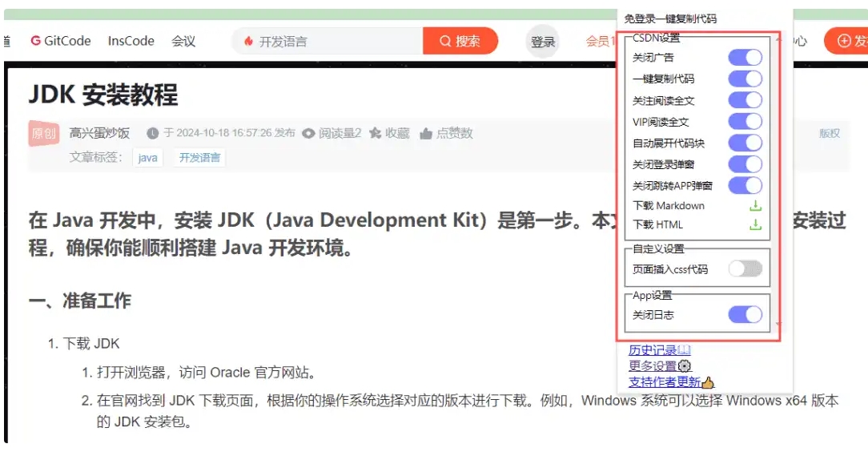Image resolution: width=868 pixels, height=460 pixels.
Task: Click the flame icon in search box
Action: pos(248,41)
